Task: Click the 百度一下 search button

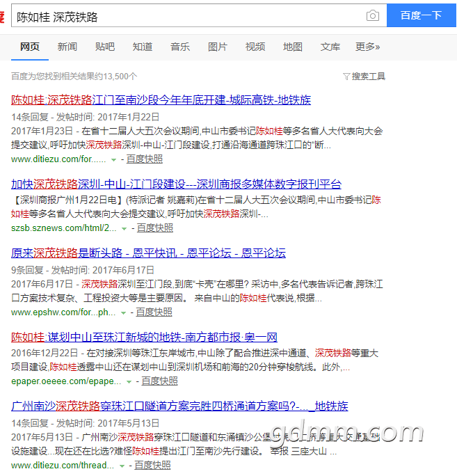Action: [x=422, y=15]
